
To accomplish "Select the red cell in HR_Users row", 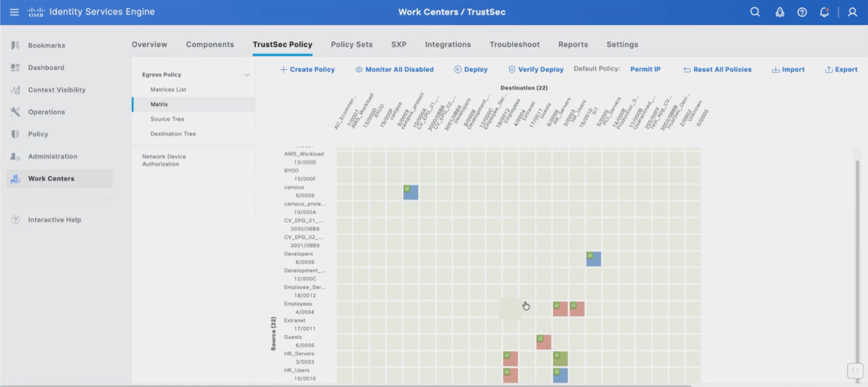I will point(510,375).
